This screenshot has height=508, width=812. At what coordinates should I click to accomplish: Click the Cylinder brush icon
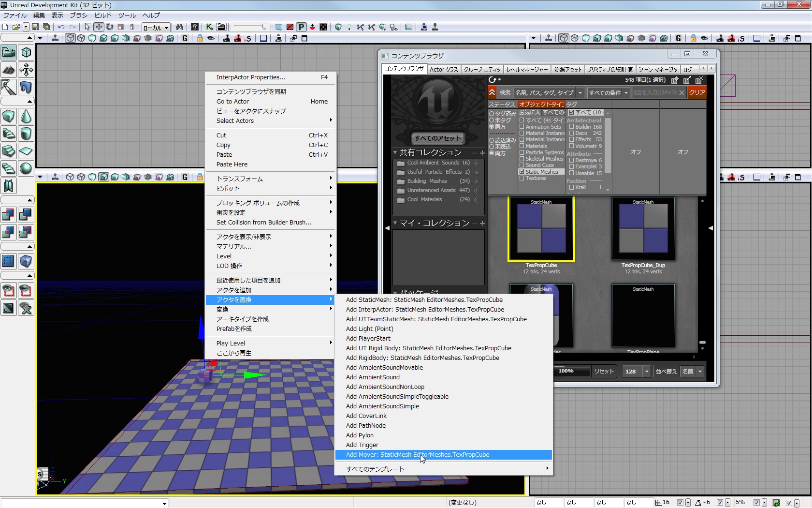26,134
